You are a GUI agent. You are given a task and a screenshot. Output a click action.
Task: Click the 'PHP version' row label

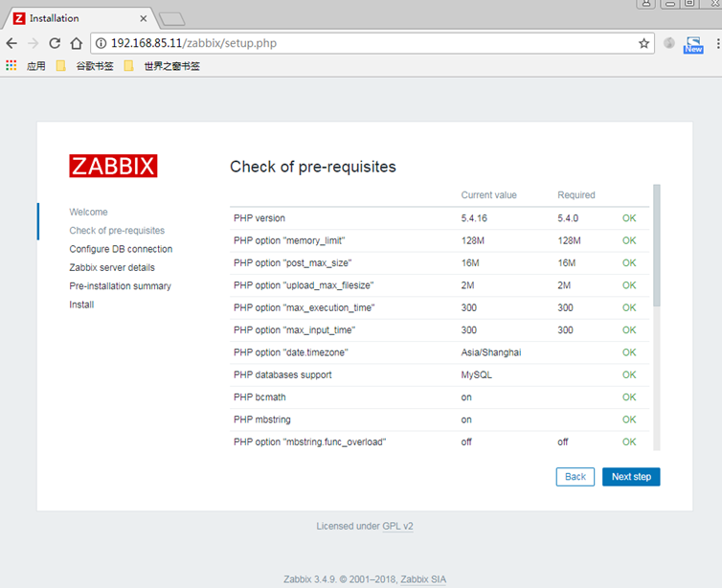click(259, 218)
